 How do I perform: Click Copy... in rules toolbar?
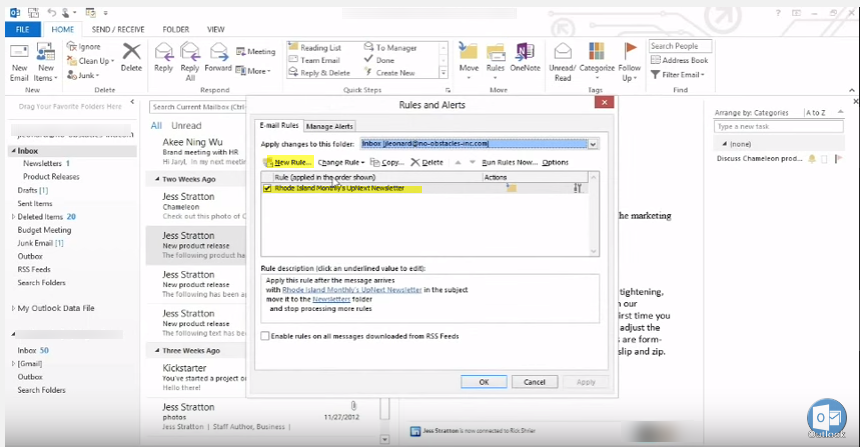(x=387, y=162)
